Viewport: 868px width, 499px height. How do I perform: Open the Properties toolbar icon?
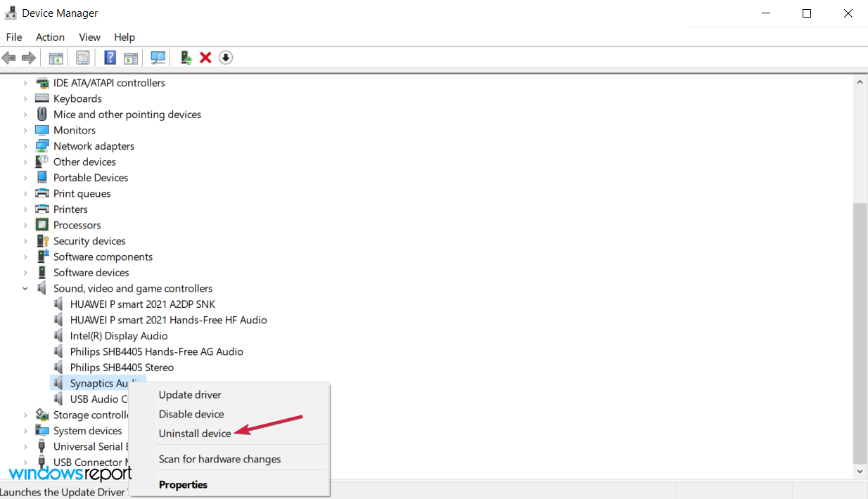(x=83, y=58)
